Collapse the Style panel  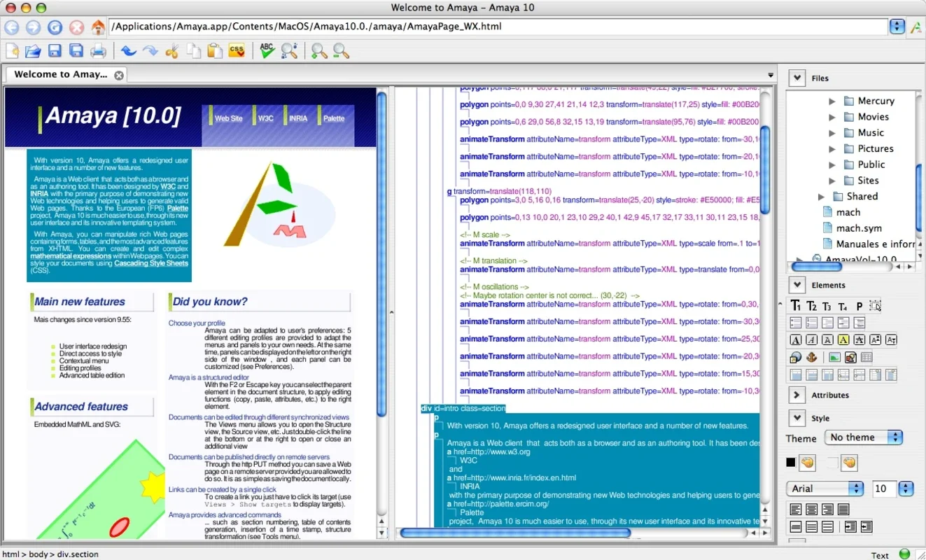tap(797, 418)
